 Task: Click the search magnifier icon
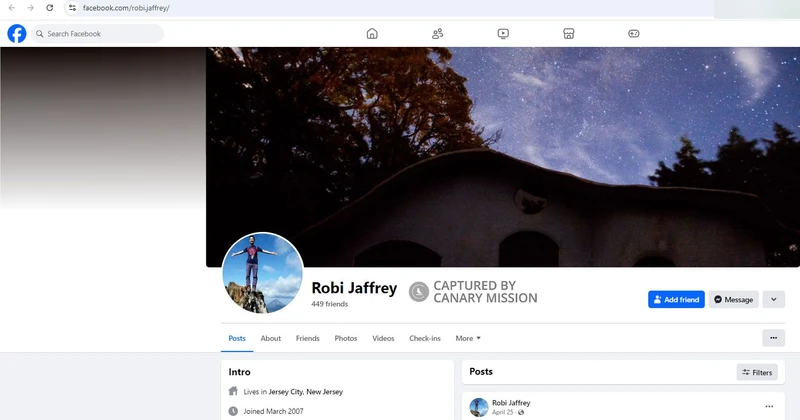pos(40,34)
